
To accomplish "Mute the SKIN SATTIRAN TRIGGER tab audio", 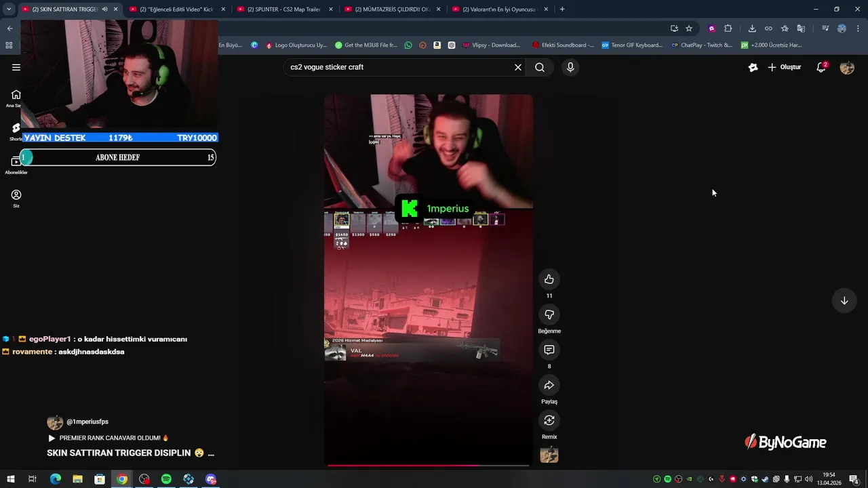I will pos(104,9).
